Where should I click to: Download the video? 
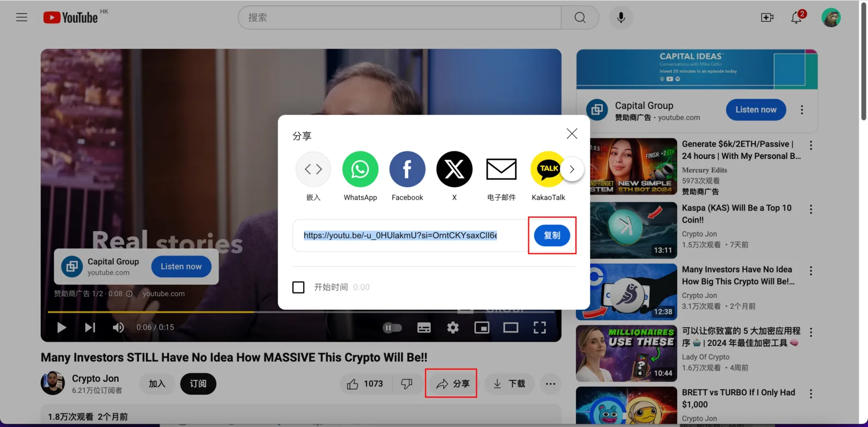(509, 384)
